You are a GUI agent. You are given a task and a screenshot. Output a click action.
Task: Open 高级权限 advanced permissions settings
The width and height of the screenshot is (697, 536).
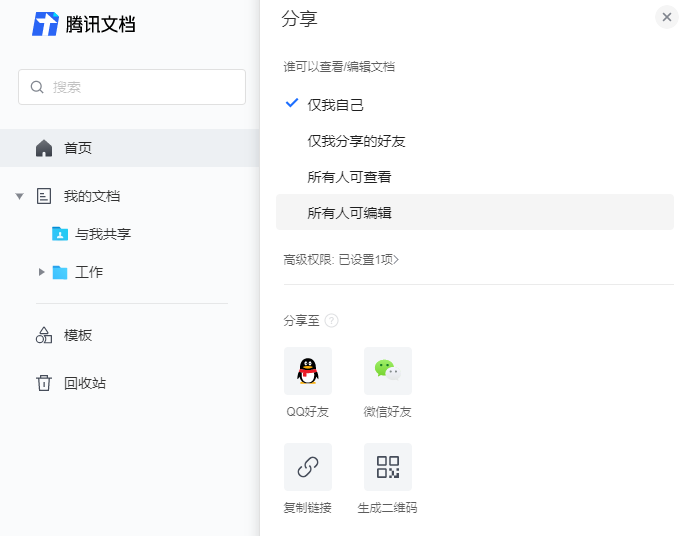tap(341, 260)
